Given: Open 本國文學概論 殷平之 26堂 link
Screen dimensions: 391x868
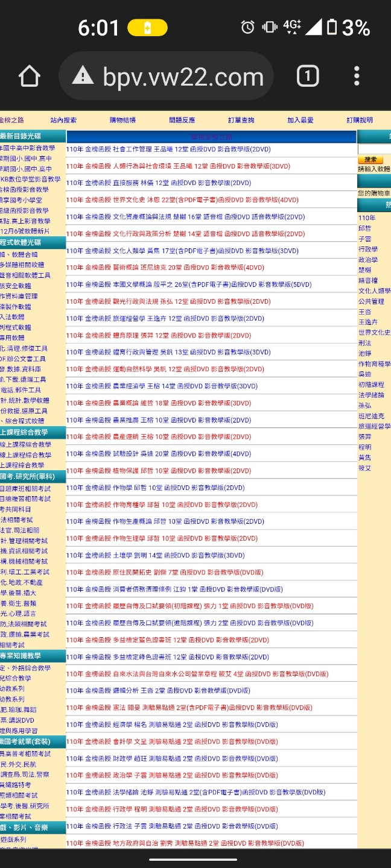Looking at the screenshot, I should (189, 285).
